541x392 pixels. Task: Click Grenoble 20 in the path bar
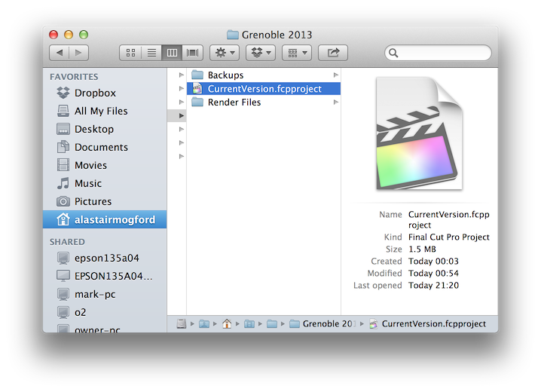point(322,323)
